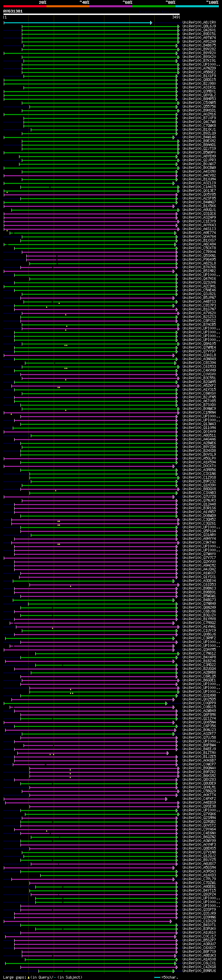Open the UniRef100_Q8DGI5 entry label
Screen dimensions: 222x980
pyautogui.click(x=199, y=80)
